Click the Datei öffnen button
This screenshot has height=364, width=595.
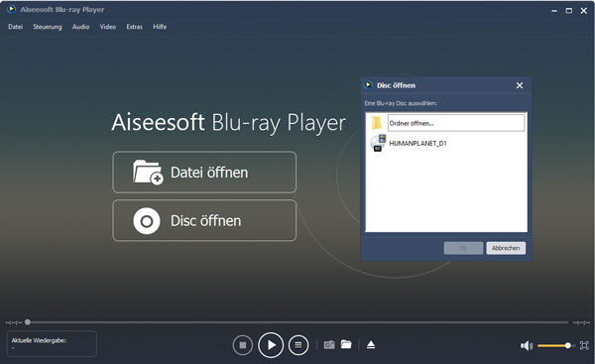click(x=204, y=173)
